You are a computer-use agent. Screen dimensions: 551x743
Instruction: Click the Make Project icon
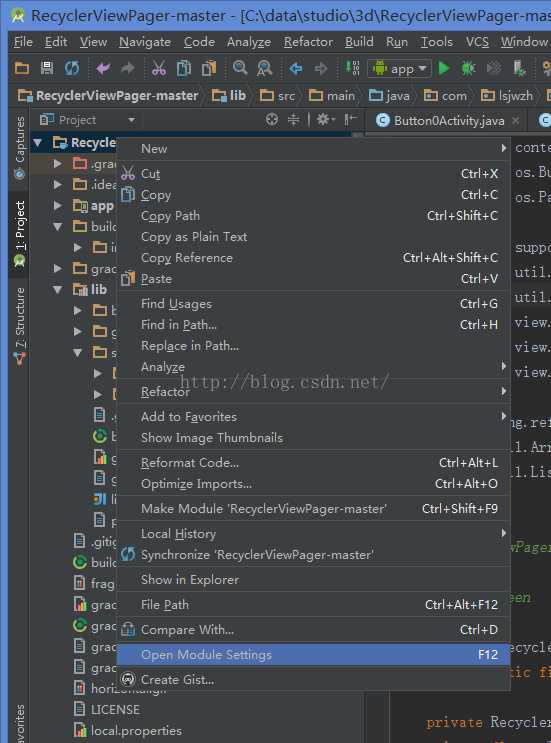(x=352, y=68)
